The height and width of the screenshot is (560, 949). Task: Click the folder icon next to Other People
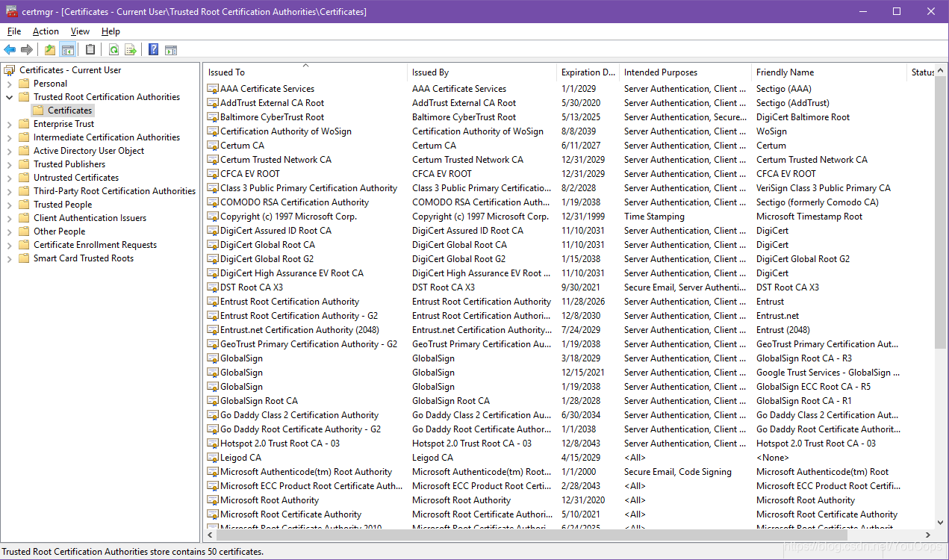(x=24, y=231)
